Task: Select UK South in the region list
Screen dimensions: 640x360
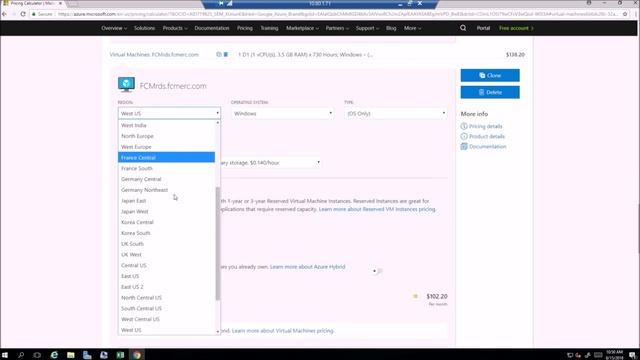Action: point(167,244)
